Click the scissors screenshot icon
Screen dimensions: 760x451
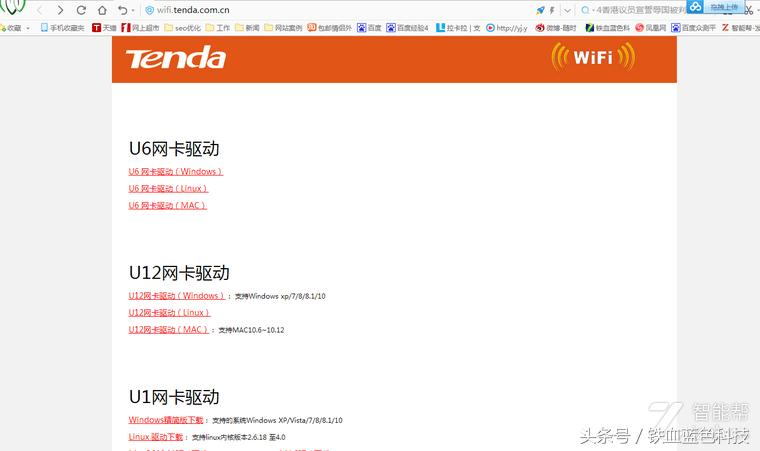pos(749,10)
